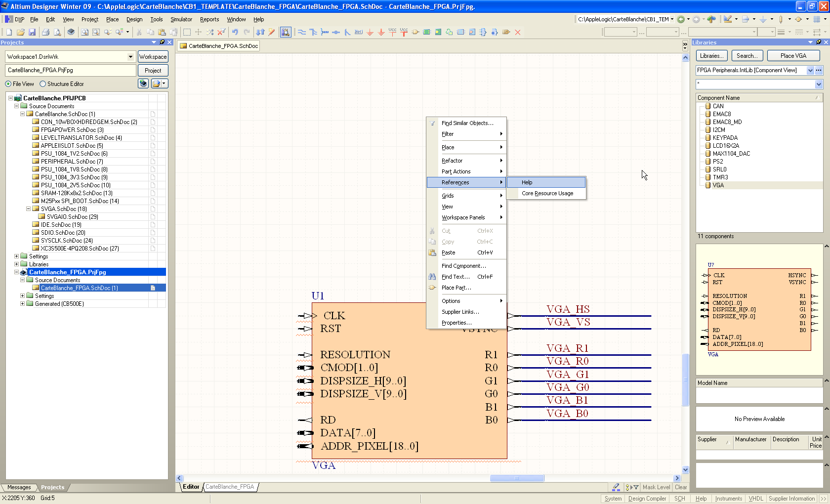Click the Workspace button
Viewport: 830px width, 504px height.
tap(153, 57)
